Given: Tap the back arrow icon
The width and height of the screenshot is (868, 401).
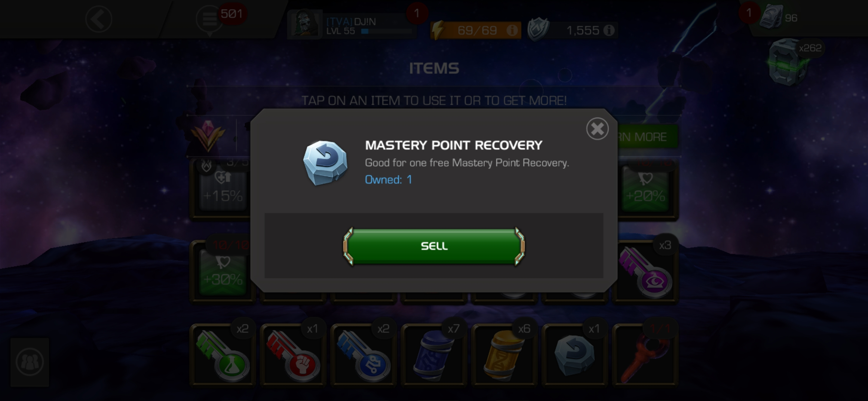Looking at the screenshot, I should pyautogui.click(x=99, y=19).
